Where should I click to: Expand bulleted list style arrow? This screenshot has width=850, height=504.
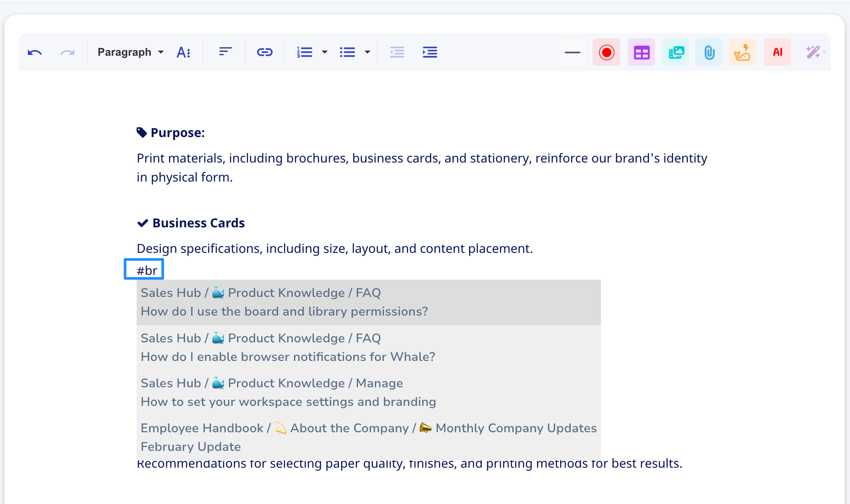(367, 52)
